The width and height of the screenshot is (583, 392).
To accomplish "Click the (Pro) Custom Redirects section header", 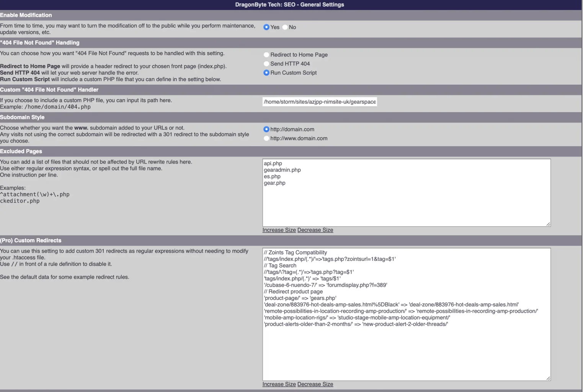I will [31, 240].
